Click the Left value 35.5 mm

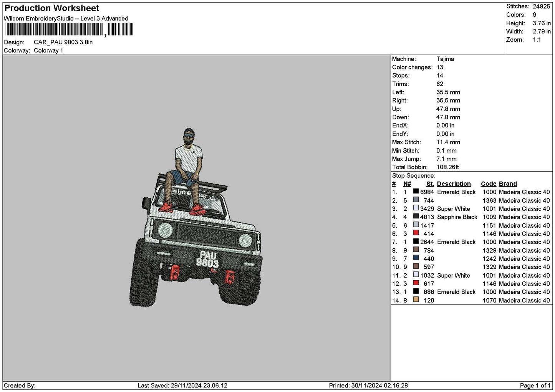(448, 92)
